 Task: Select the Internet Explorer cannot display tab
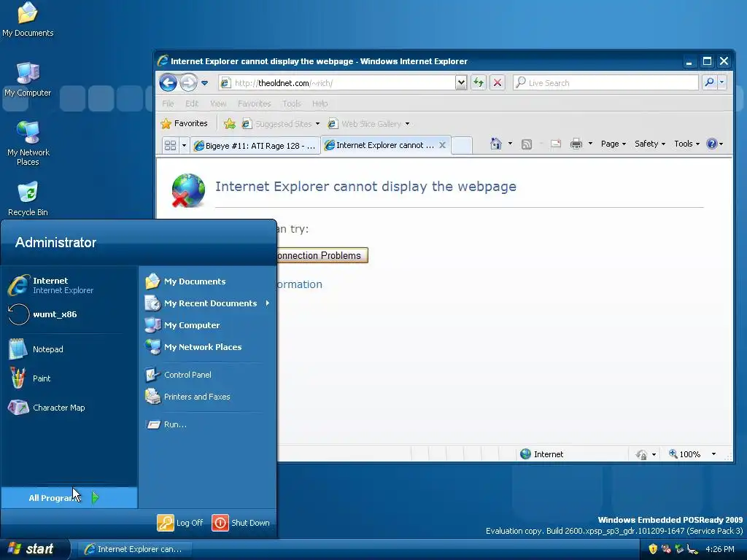[x=379, y=145]
